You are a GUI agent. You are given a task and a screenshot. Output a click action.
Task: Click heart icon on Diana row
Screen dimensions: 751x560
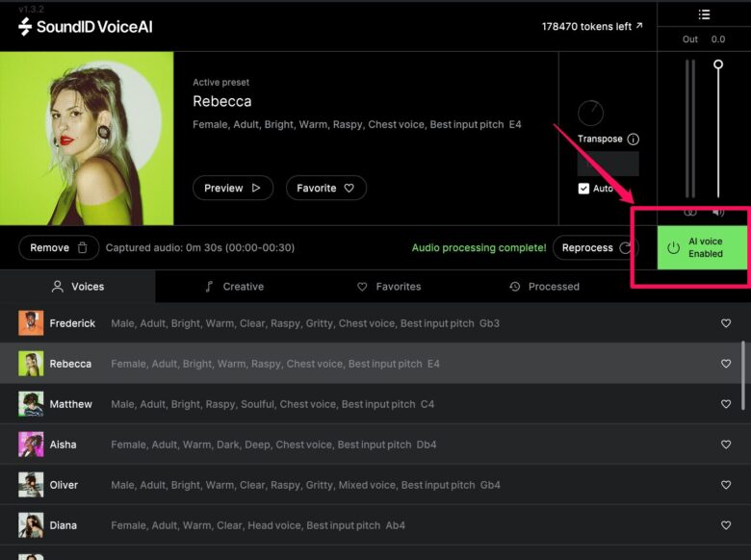coord(726,525)
